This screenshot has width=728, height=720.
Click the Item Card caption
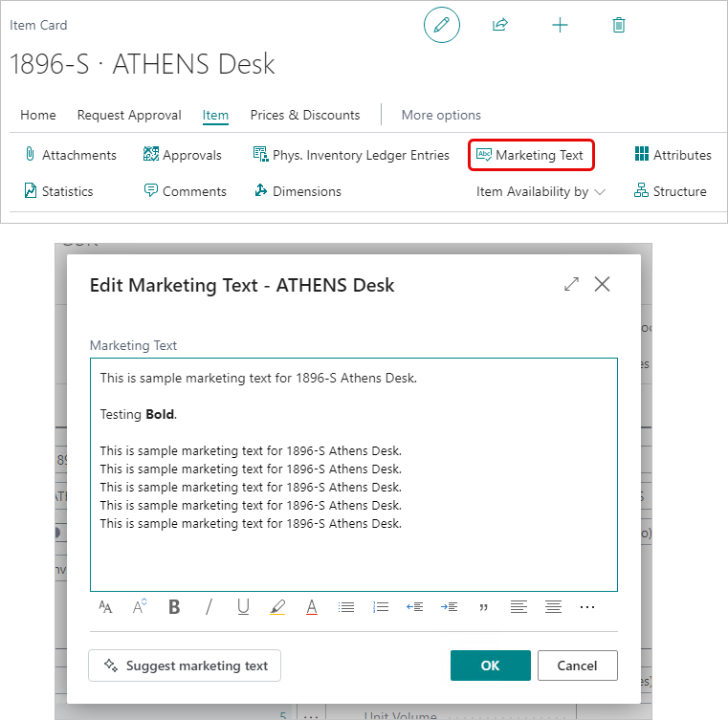pyautogui.click(x=38, y=25)
